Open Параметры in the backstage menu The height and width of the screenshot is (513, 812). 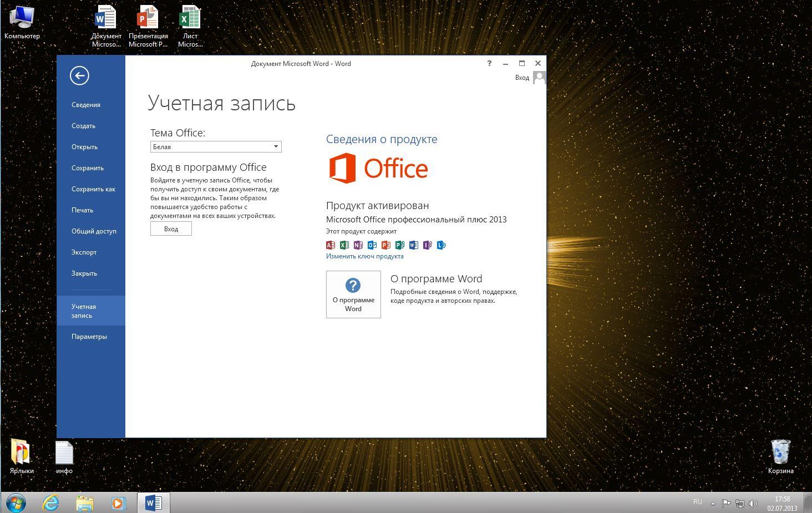(89, 337)
